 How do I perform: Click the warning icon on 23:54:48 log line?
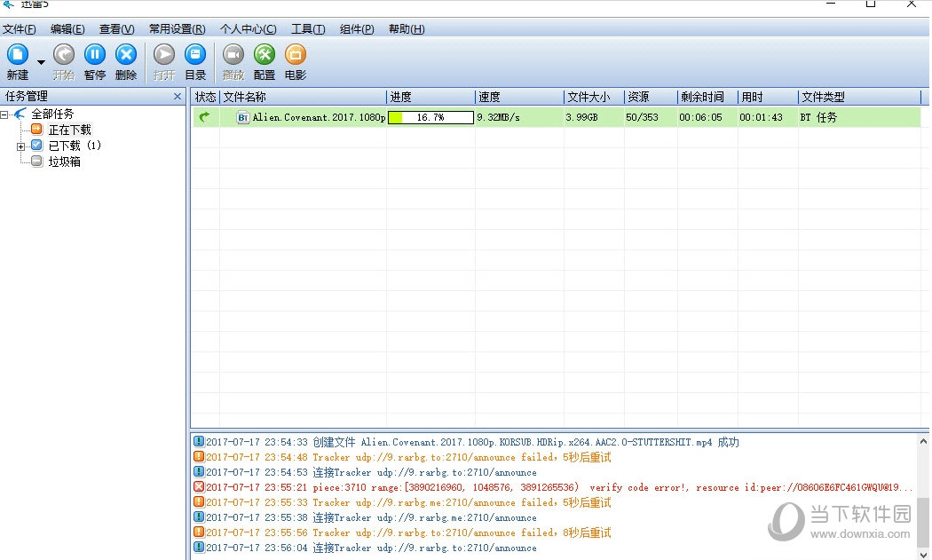tap(199, 456)
